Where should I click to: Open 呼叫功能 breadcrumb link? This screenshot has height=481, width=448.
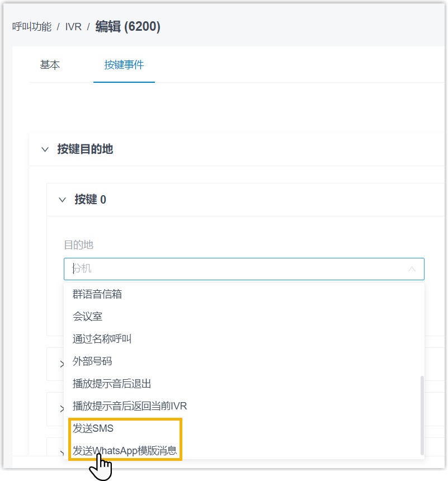tap(32, 27)
